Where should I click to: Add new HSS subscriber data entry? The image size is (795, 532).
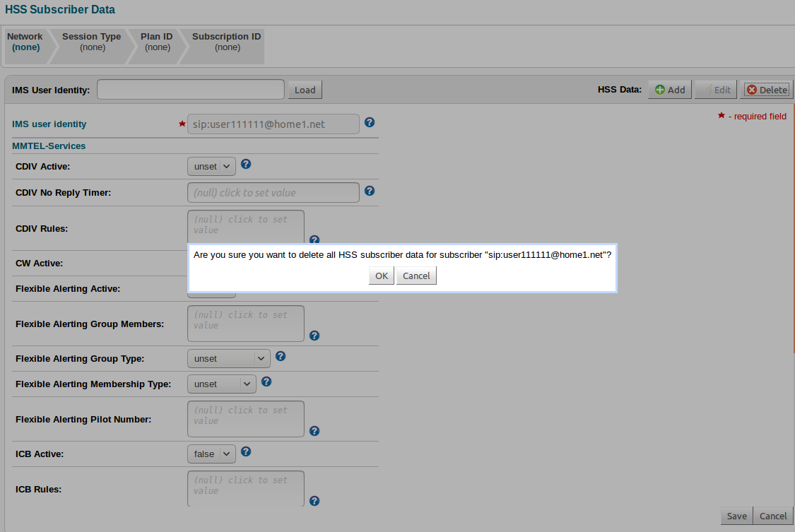pos(669,89)
